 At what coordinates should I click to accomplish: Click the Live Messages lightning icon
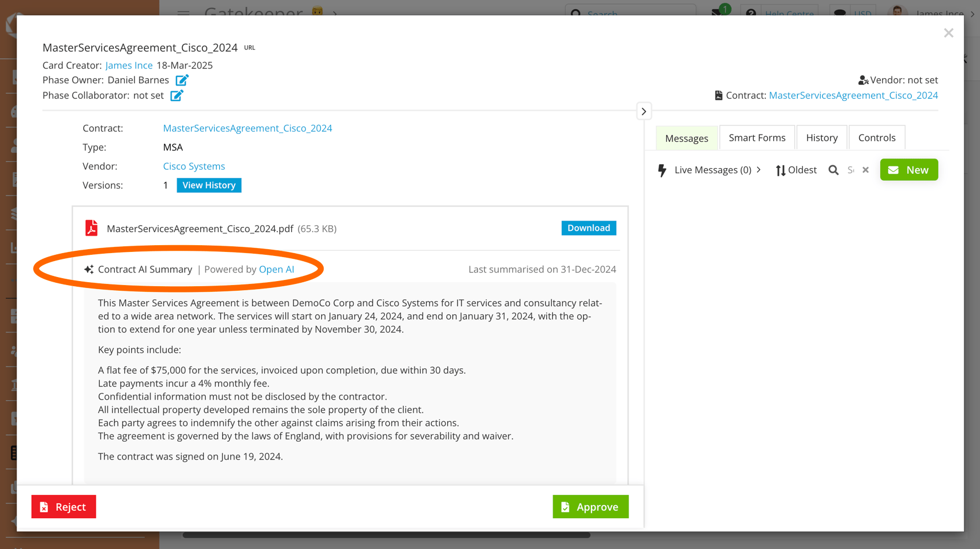[x=662, y=169]
